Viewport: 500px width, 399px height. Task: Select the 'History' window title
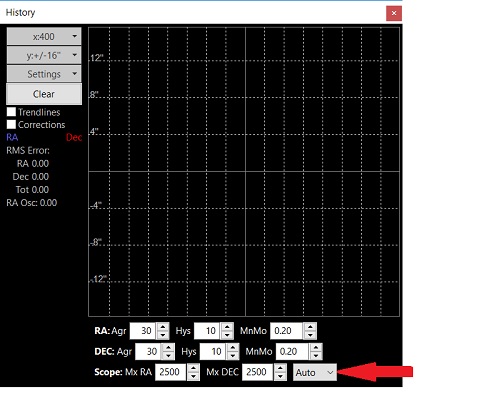20,13
